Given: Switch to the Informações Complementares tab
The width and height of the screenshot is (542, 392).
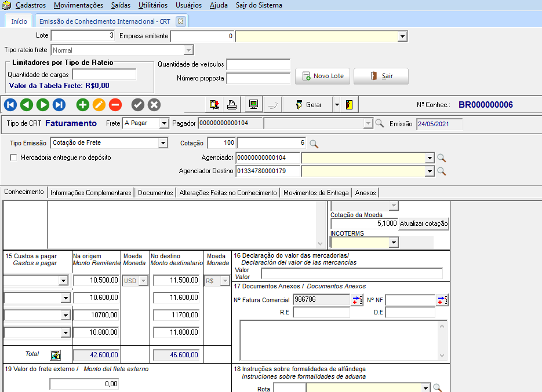Looking at the screenshot, I should (90, 193).
